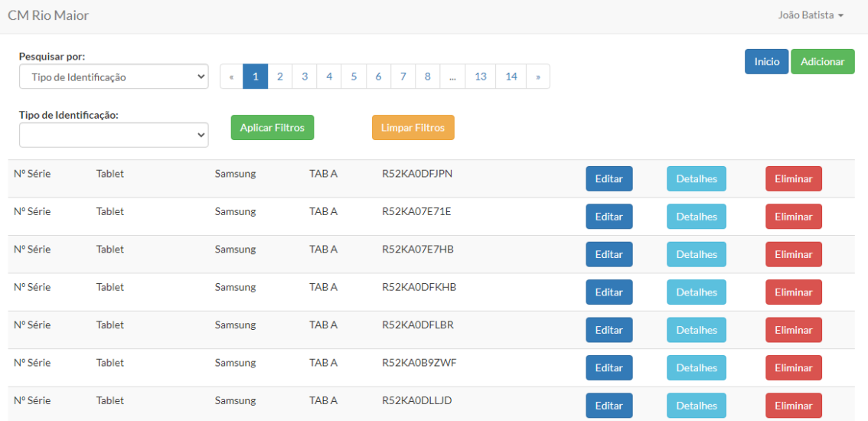The image size is (868, 421).
Task: Select serial number text R52KA0DFJPN
Action: (417, 174)
